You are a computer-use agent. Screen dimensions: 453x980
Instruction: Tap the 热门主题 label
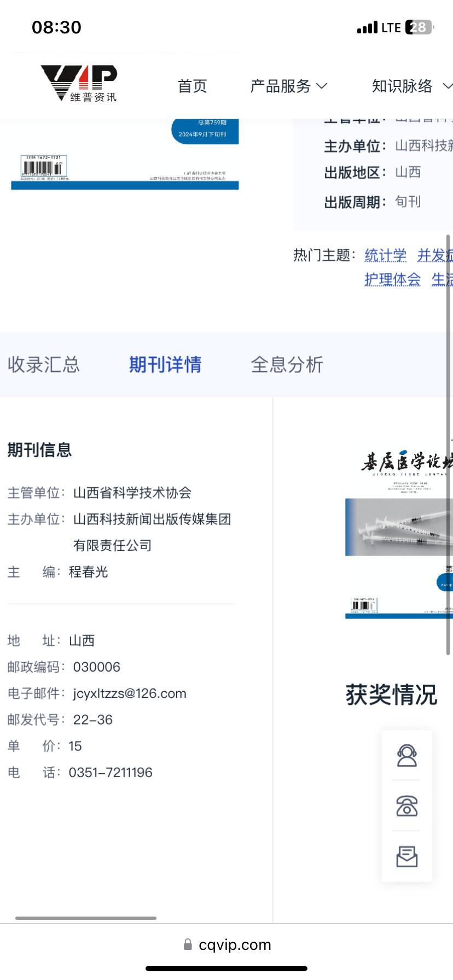click(x=324, y=255)
